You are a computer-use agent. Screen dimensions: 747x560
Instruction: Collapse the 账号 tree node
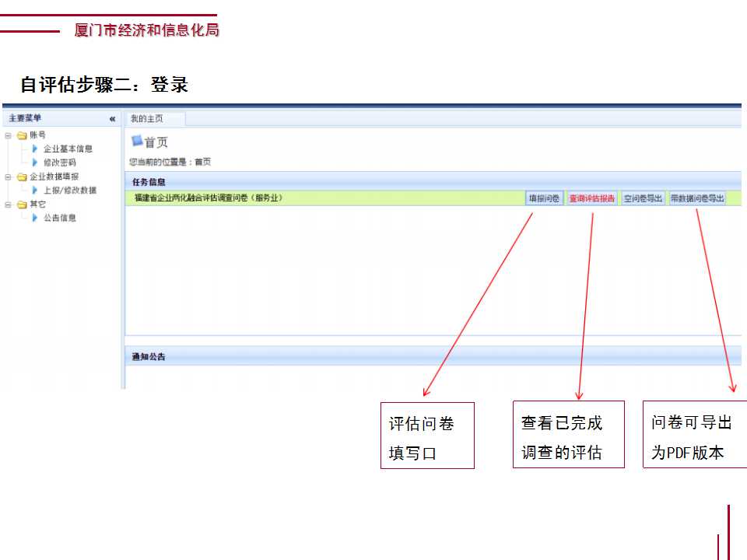click(9, 135)
